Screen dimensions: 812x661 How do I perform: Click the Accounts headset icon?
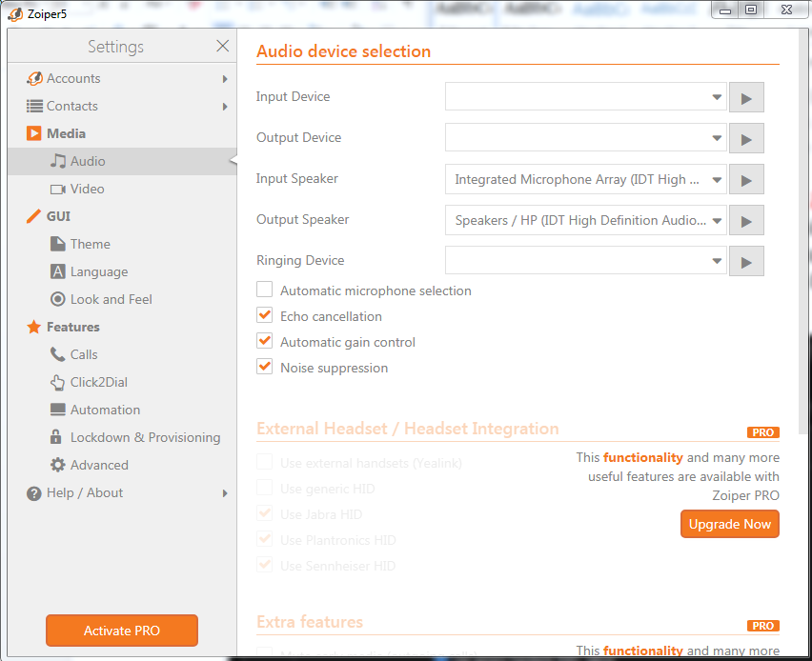click(34, 79)
